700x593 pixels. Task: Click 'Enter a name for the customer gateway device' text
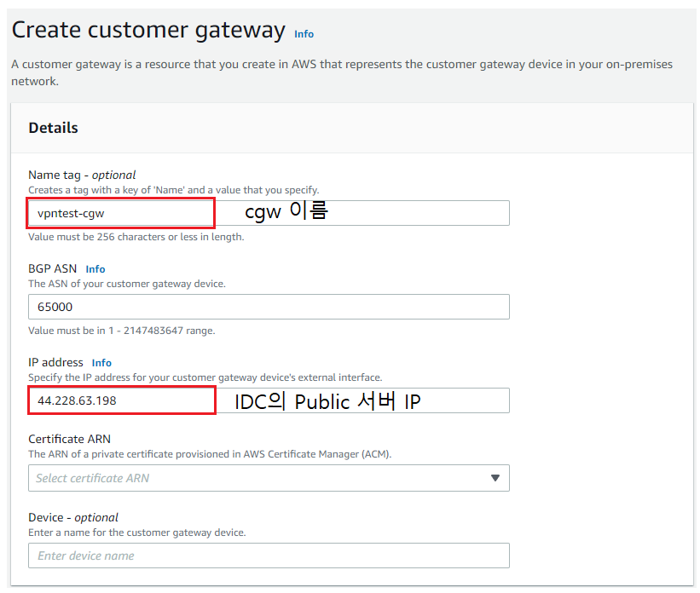click(x=137, y=533)
